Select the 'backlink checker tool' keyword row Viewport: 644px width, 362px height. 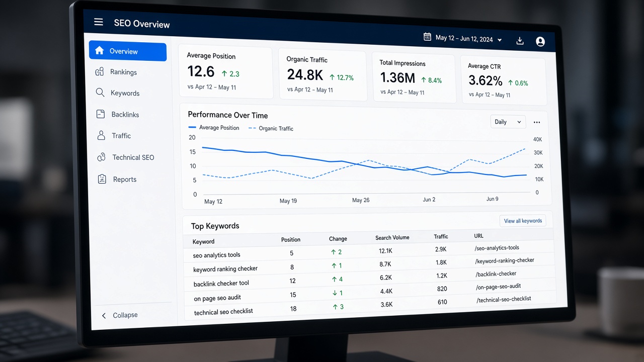coord(369,279)
